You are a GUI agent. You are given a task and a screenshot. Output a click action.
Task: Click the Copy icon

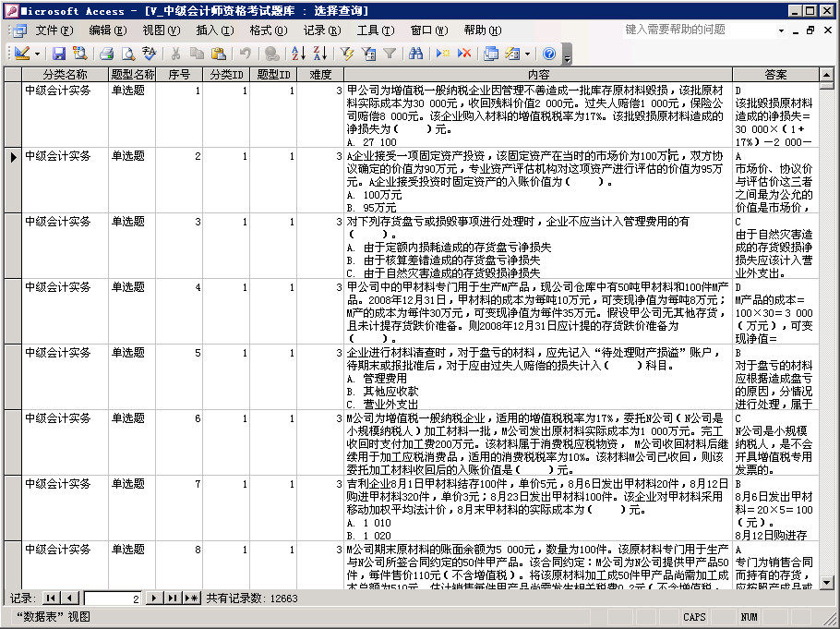(x=197, y=53)
